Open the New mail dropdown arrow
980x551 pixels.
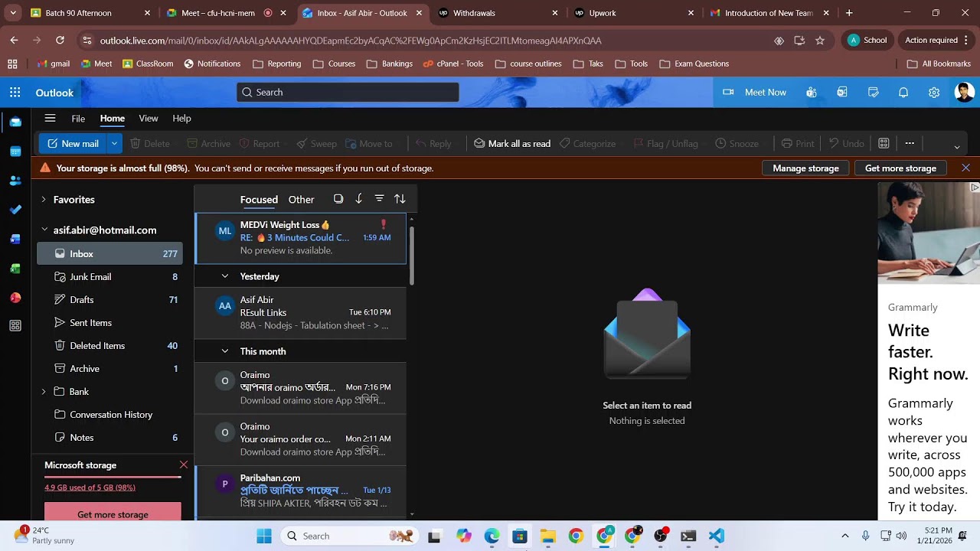click(x=114, y=143)
